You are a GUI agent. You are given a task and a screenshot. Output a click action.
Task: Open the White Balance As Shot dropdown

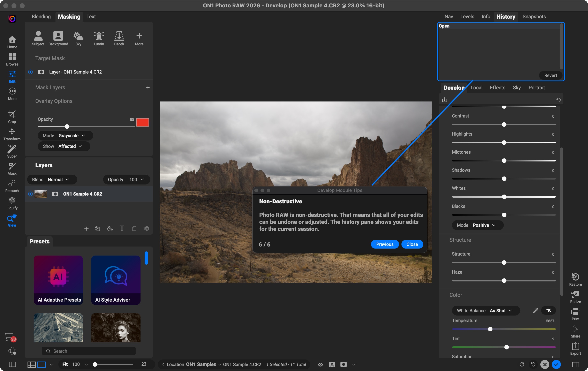pyautogui.click(x=486, y=310)
